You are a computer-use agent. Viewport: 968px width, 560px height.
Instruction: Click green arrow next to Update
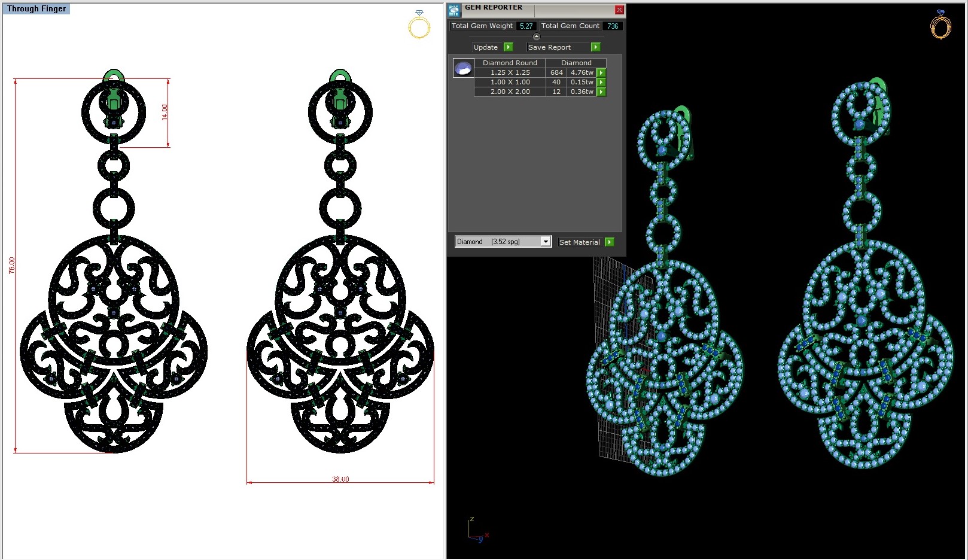(508, 47)
